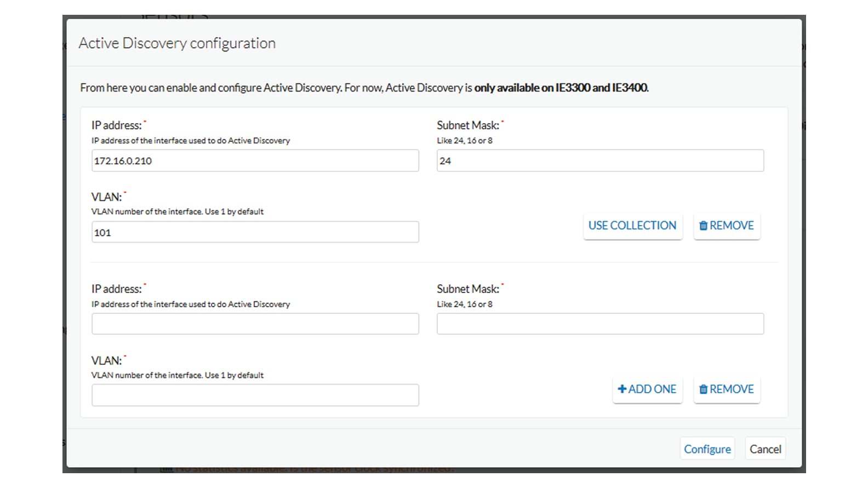Select the Subnet Mask field containing 24
868x488 pixels.
click(x=600, y=161)
